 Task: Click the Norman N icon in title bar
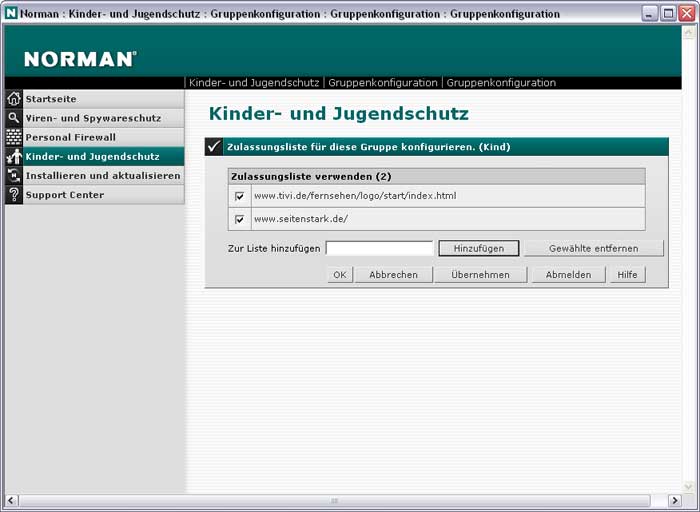point(11,13)
